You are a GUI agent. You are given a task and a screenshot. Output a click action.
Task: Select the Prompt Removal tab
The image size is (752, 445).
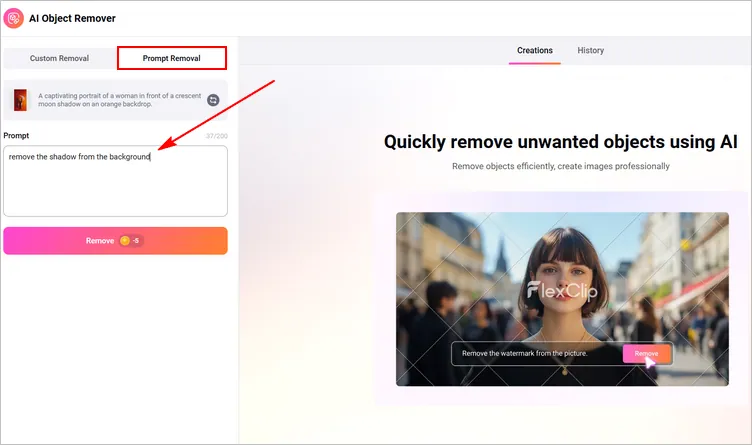tap(172, 58)
